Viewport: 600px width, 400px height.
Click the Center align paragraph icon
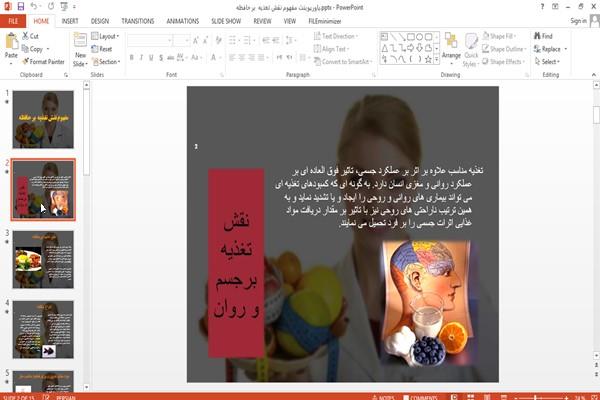[x=242, y=57]
